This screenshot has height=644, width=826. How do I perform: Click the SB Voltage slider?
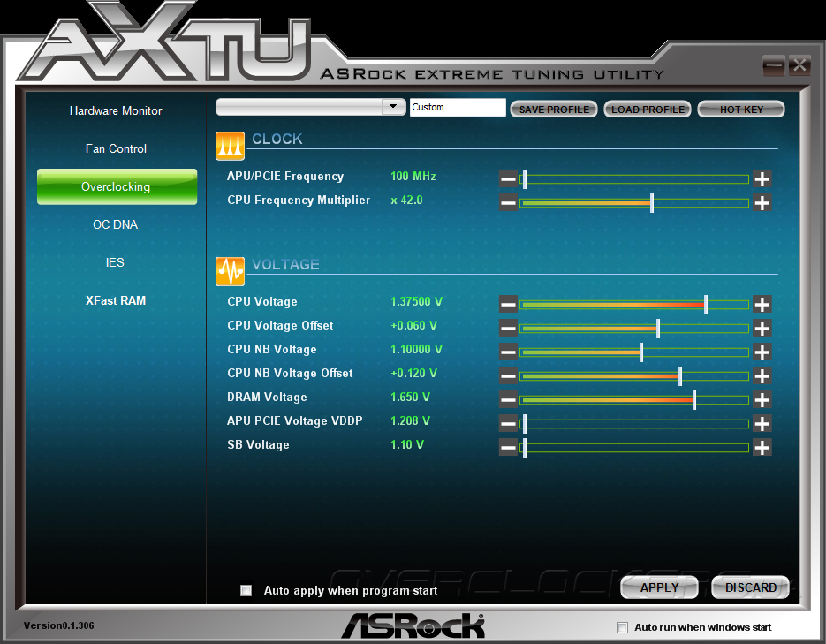[633, 448]
